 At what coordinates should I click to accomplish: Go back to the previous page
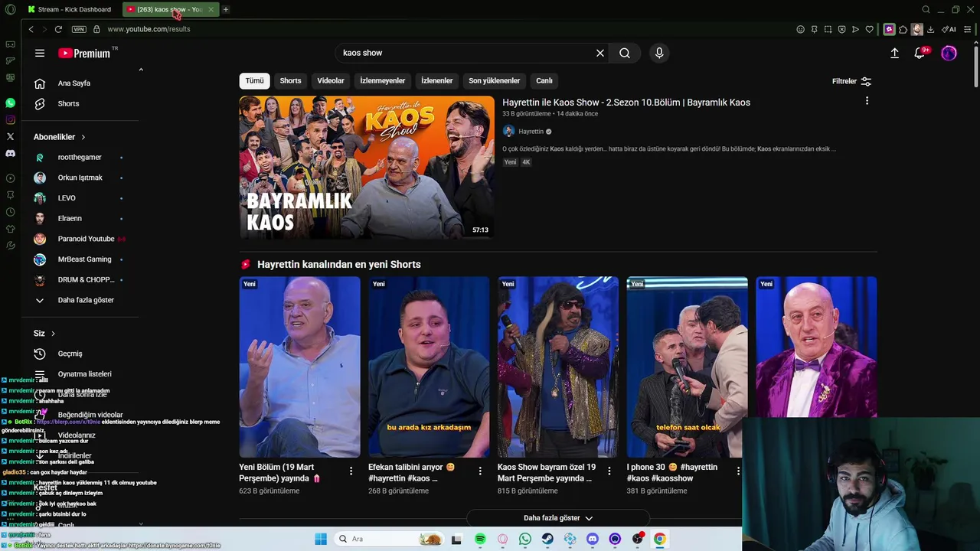(x=31, y=29)
